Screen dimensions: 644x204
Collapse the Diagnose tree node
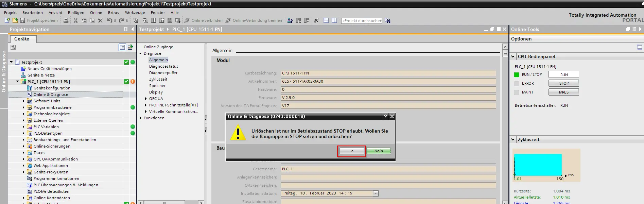coord(140,53)
